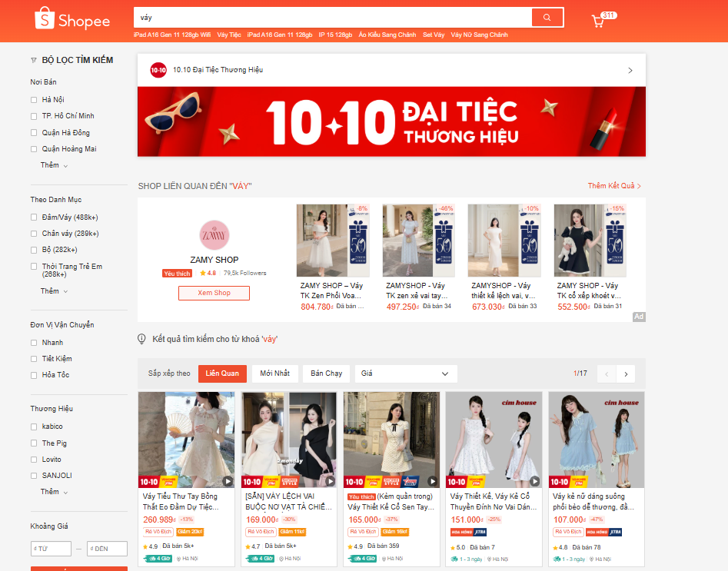
Task: Check the Hà Nội location filter
Action: point(34,100)
